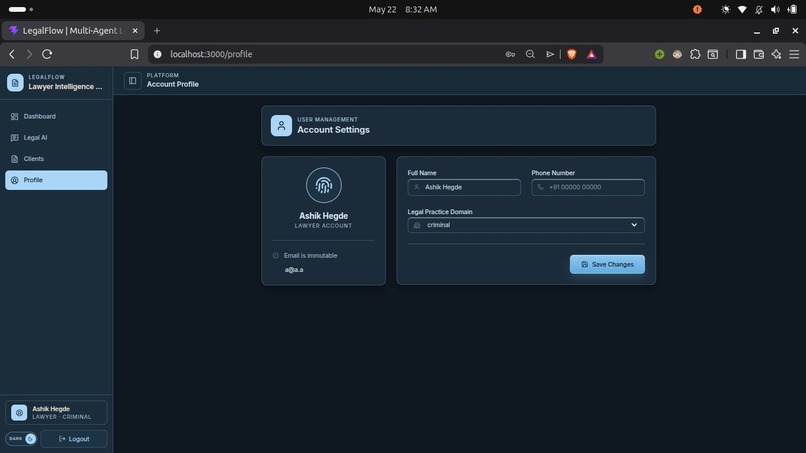The image size is (806, 453).
Task: Click the clock showing May 22 8:32 AM
Action: tap(402, 9)
